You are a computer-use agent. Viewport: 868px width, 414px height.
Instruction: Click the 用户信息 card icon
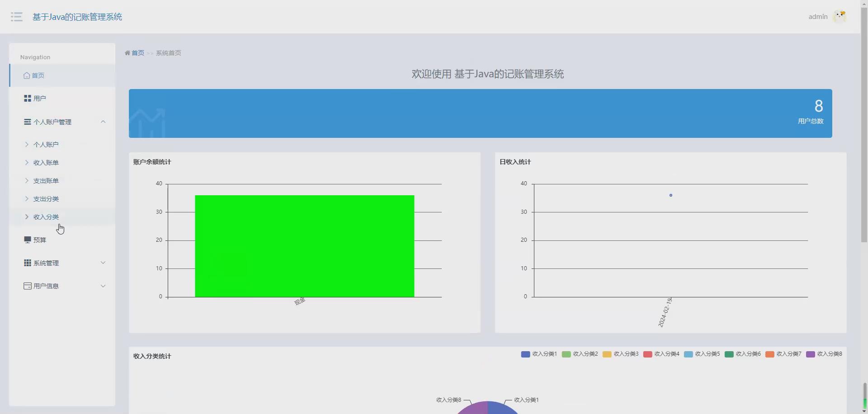click(x=27, y=286)
